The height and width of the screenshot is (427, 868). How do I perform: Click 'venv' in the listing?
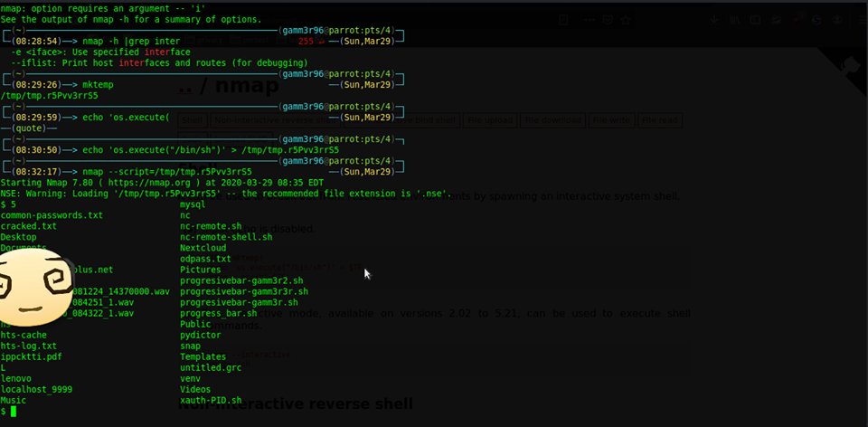tap(190, 379)
